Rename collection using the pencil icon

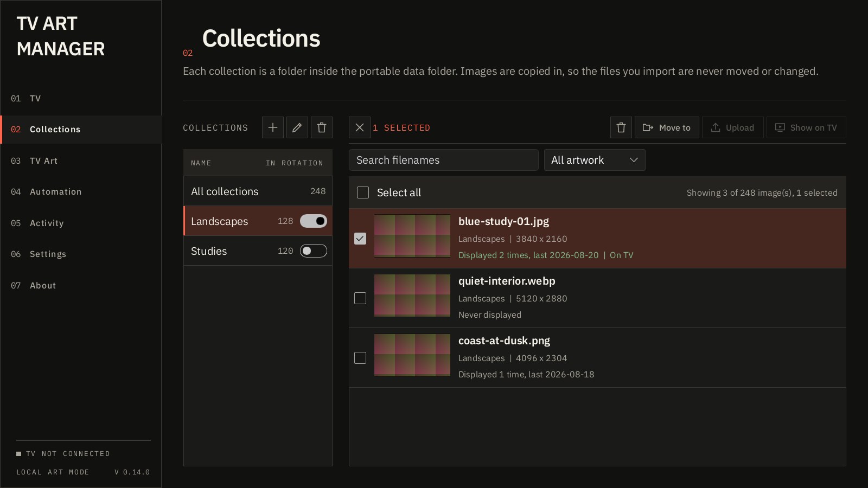pos(297,127)
